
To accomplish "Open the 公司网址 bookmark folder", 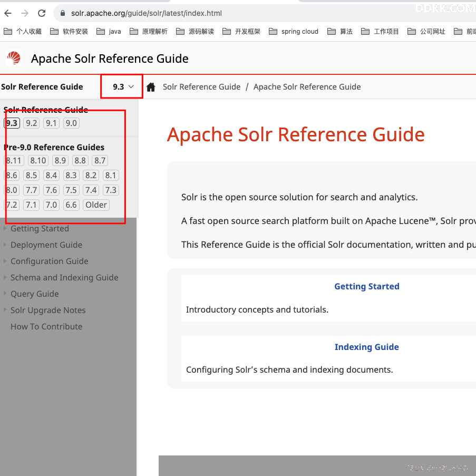I will pos(426,31).
